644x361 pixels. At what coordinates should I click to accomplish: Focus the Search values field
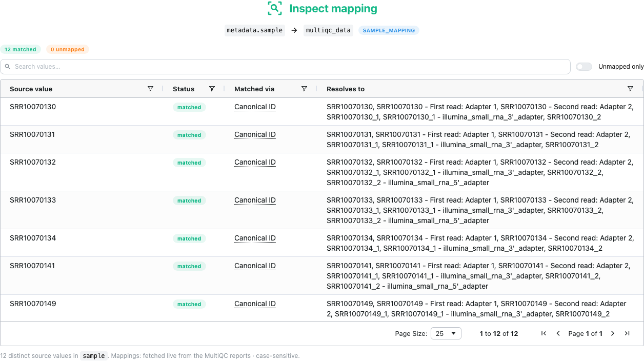(x=285, y=67)
